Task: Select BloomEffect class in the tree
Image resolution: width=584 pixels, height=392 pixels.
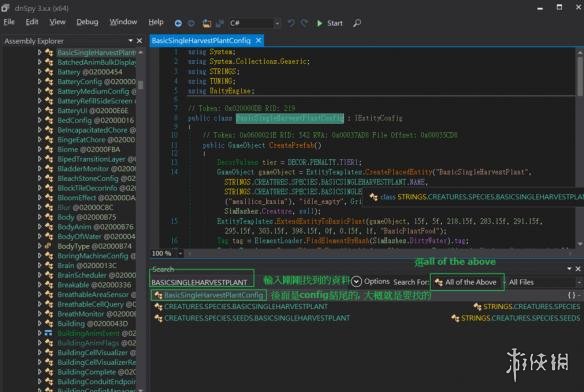Action: click(96, 197)
